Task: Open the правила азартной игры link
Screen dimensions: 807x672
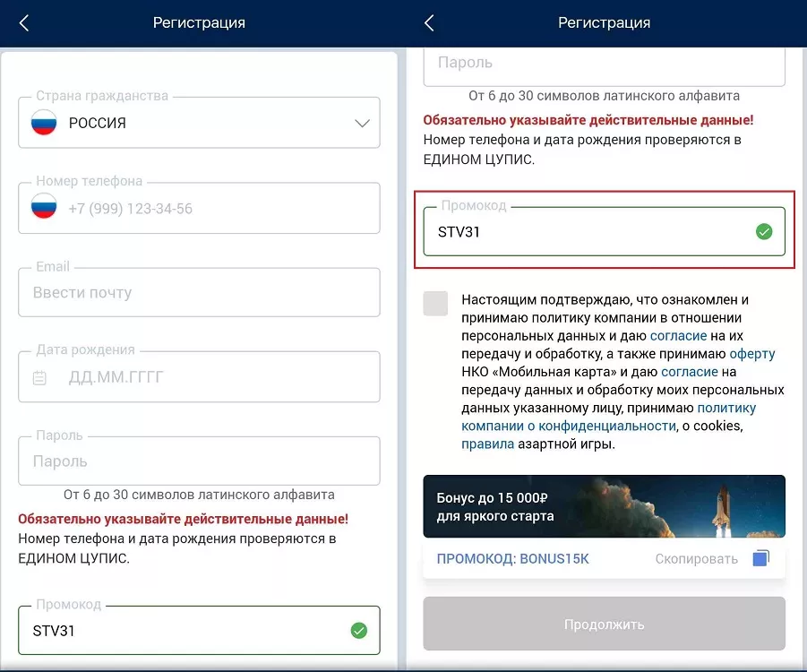Action: click(x=487, y=444)
